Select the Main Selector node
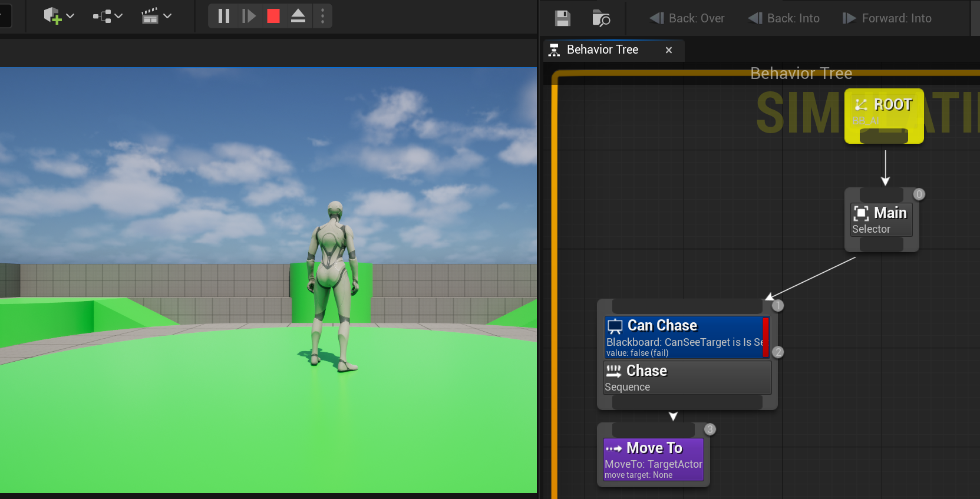980x499 pixels. point(882,220)
